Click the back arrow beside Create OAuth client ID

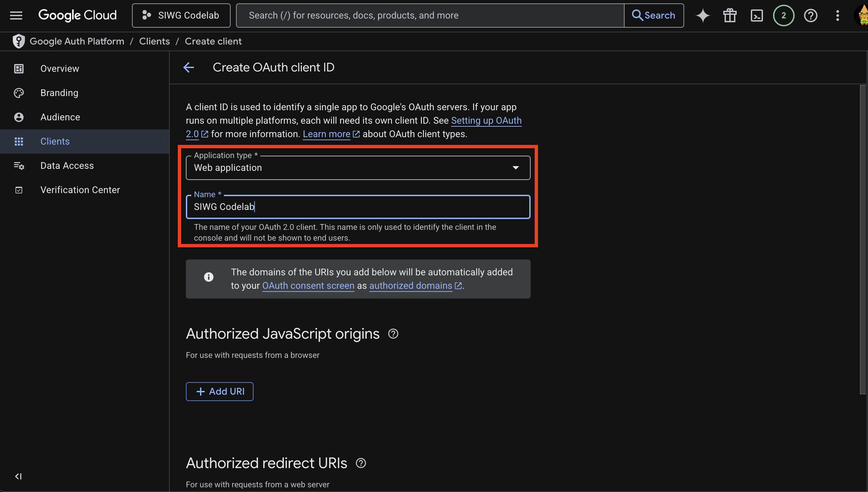[x=189, y=67]
